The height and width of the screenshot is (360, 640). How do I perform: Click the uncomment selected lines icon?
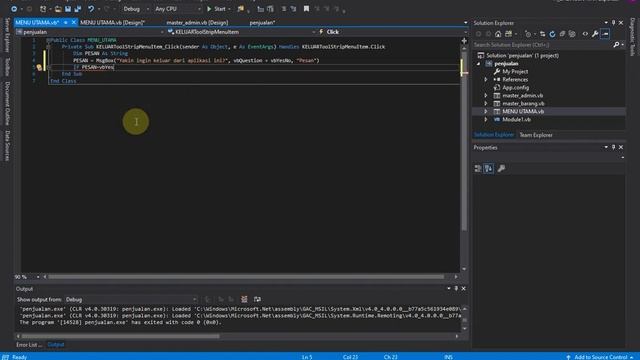tap(293, 9)
